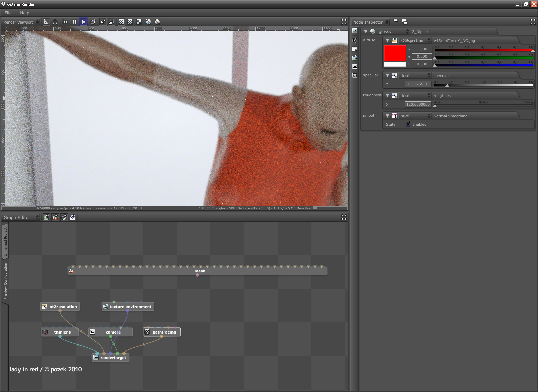Image resolution: width=538 pixels, height=392 pixels.
Task: Toggle mesh visibility icon in Graph Editor toolbar
Action: [x=55, y=217]
